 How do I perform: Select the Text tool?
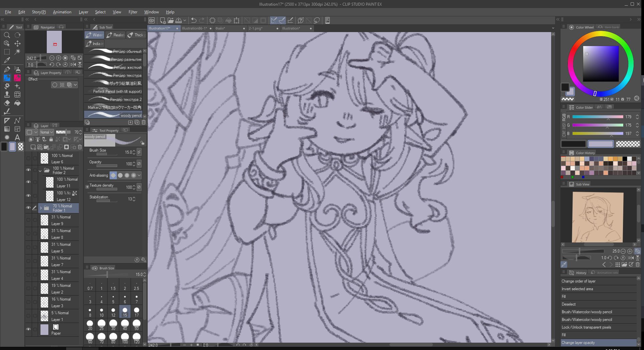(17, 137)
